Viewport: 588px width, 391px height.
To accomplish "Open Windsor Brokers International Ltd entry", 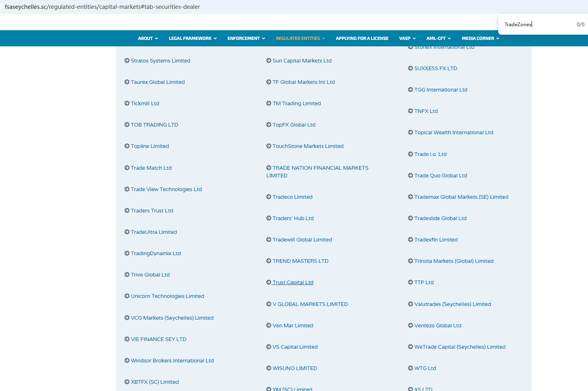I will 172,360.
